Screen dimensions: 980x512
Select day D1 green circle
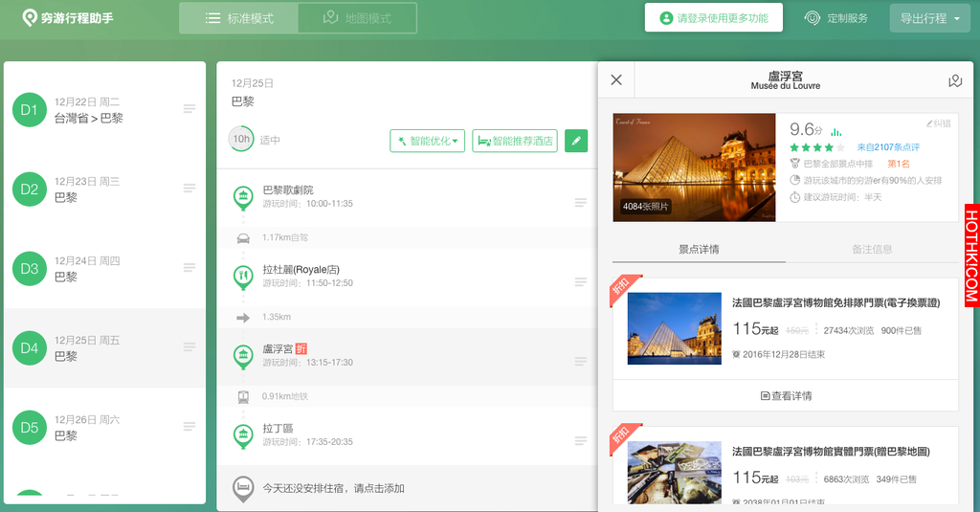[30, 110]
